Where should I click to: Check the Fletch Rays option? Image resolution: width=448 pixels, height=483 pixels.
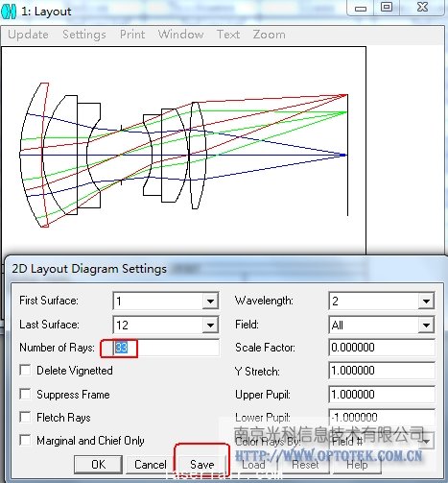(x=25, y=417)
